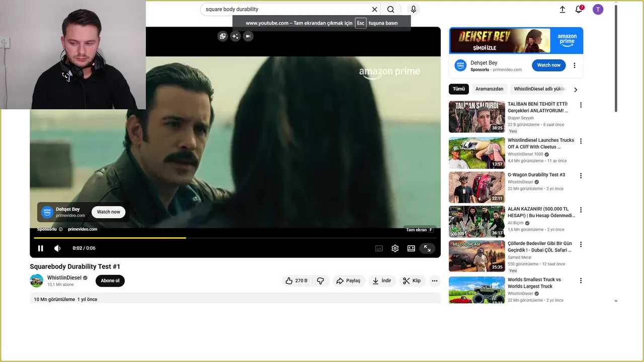
Task: Click the sparkle icon atop video
Action: point(235,36)
